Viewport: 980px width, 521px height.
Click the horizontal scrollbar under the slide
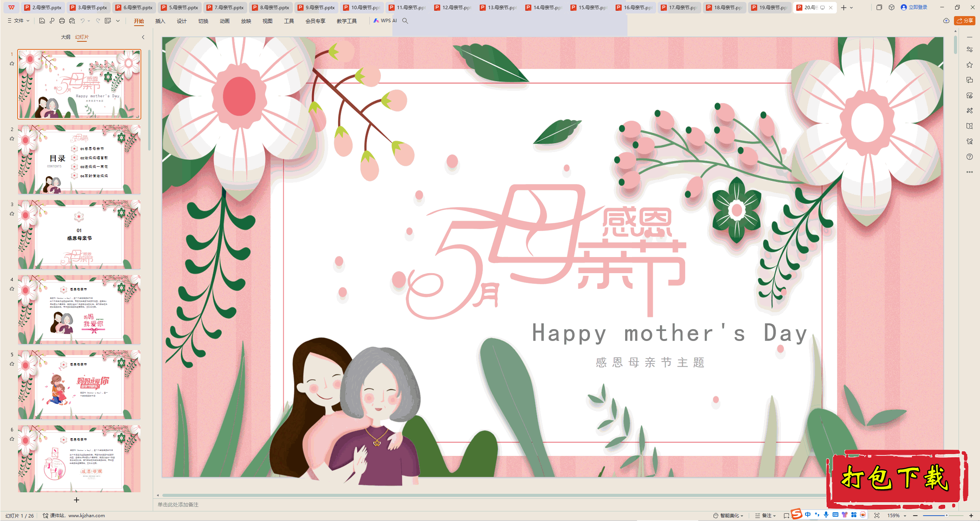coord(494,495)
